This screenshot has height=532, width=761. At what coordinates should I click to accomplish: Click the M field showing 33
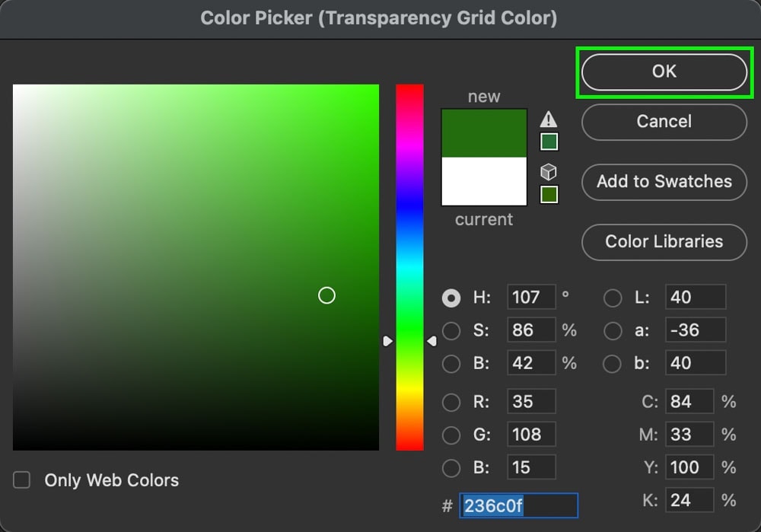(689, 435)
